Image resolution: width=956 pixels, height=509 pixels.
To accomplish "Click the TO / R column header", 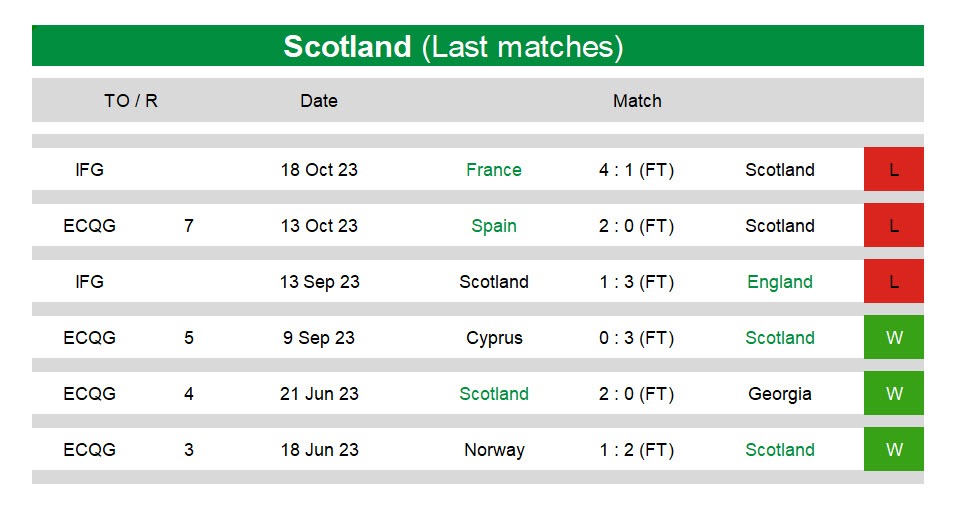I will (130, 101).
